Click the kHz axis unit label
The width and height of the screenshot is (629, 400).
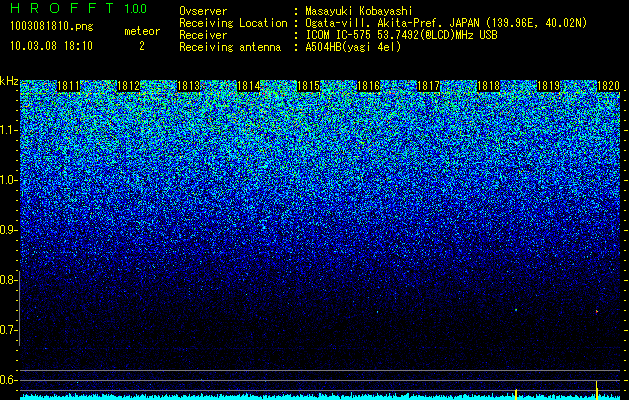click(x=9, y=81)
